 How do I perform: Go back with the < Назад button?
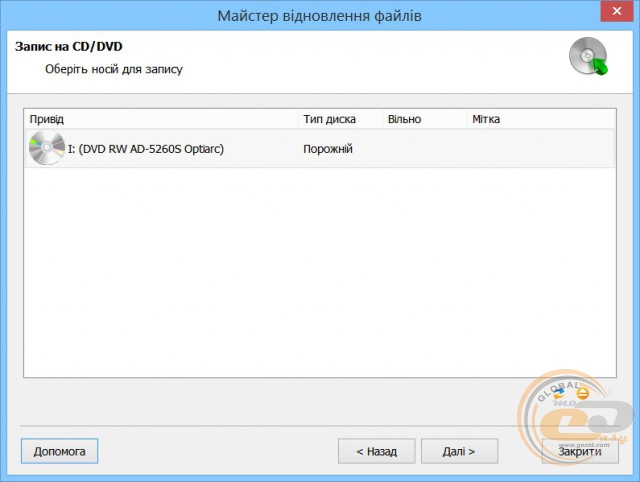(x=376, y=451)
